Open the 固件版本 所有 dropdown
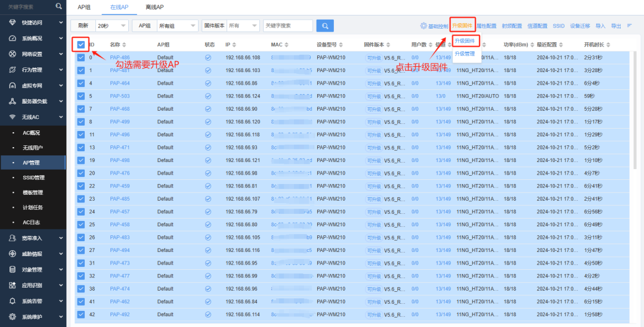The width and height of the screenshot is (644, 327). pyautogui.click(x=243, y=26)
